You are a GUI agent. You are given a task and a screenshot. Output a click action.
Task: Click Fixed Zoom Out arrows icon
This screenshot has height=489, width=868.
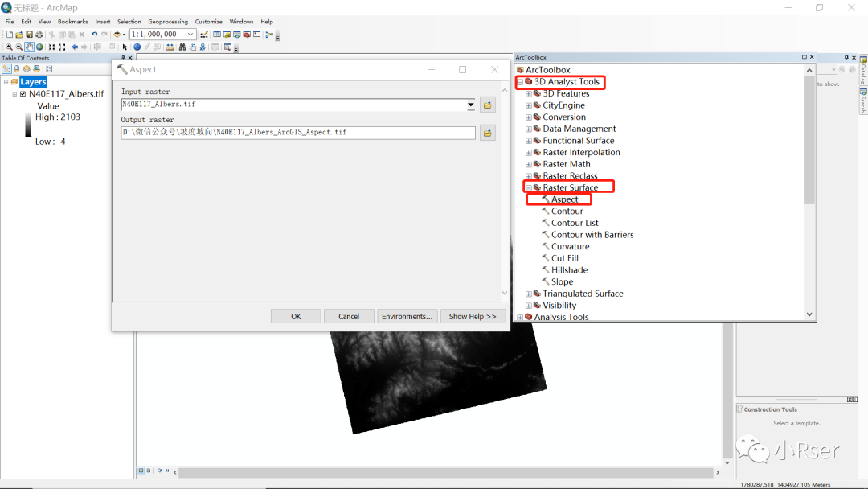pos(62,47)
